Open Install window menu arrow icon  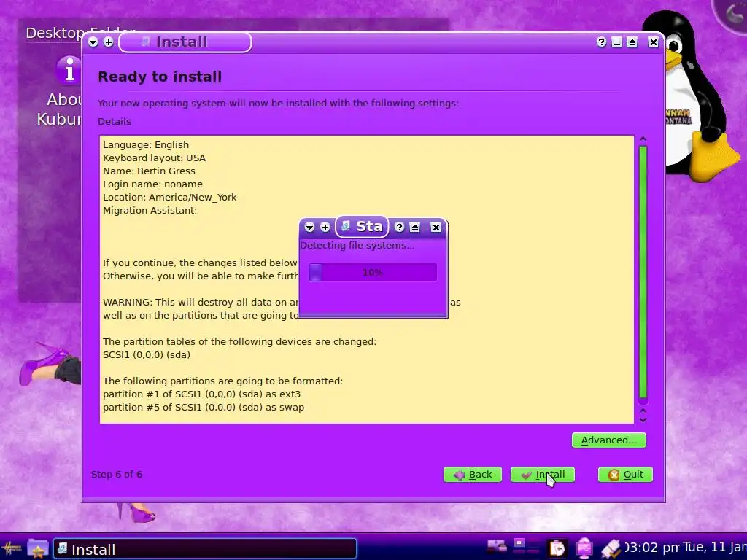click(x=93, y=42)
